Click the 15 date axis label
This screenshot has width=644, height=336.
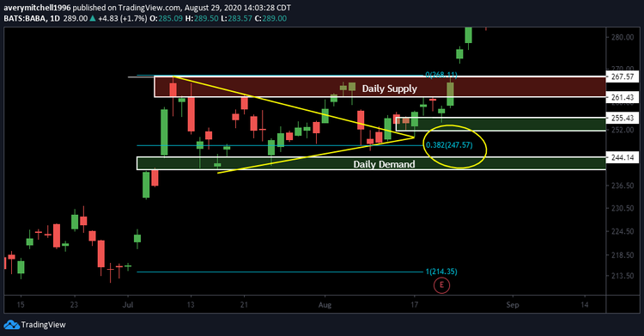tap(21, 305)
